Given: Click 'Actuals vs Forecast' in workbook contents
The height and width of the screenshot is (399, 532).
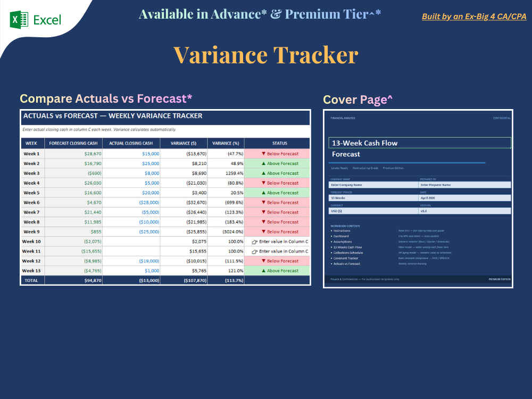Looking at the screenshot, I should click(x=347, y=264).
